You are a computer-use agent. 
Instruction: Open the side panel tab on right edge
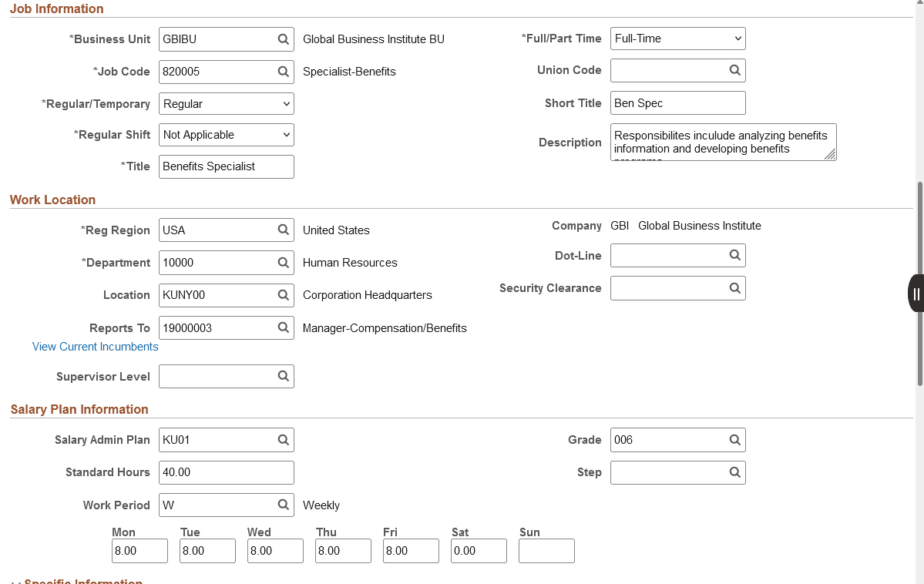916,294
